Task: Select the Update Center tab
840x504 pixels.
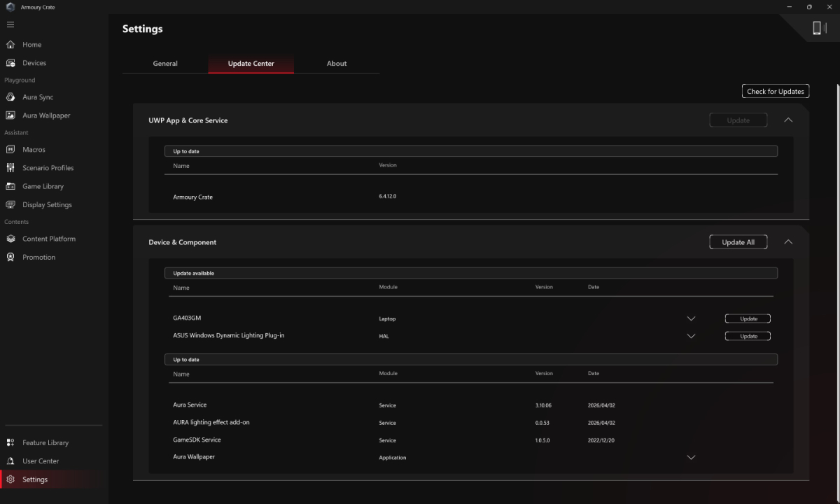Action: click(251, 64)
